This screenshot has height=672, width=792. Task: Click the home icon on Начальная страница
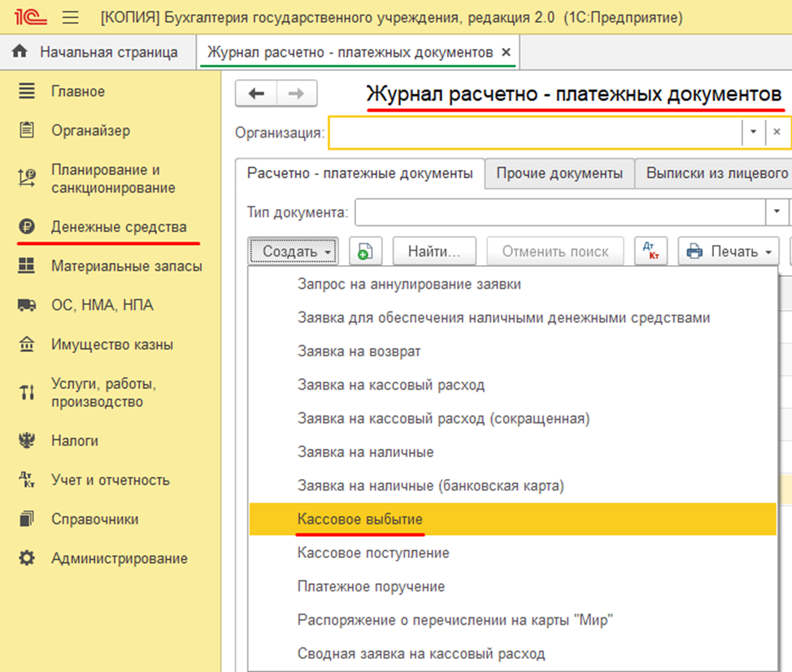(x=20, y=51)
